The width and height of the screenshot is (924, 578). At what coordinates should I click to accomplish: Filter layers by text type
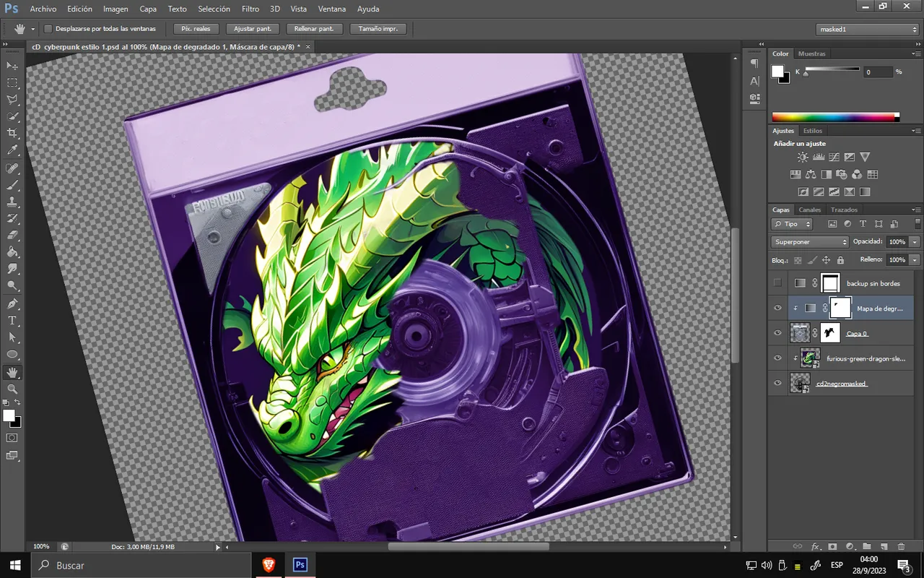pyautogui.click(x=863, y=224)
